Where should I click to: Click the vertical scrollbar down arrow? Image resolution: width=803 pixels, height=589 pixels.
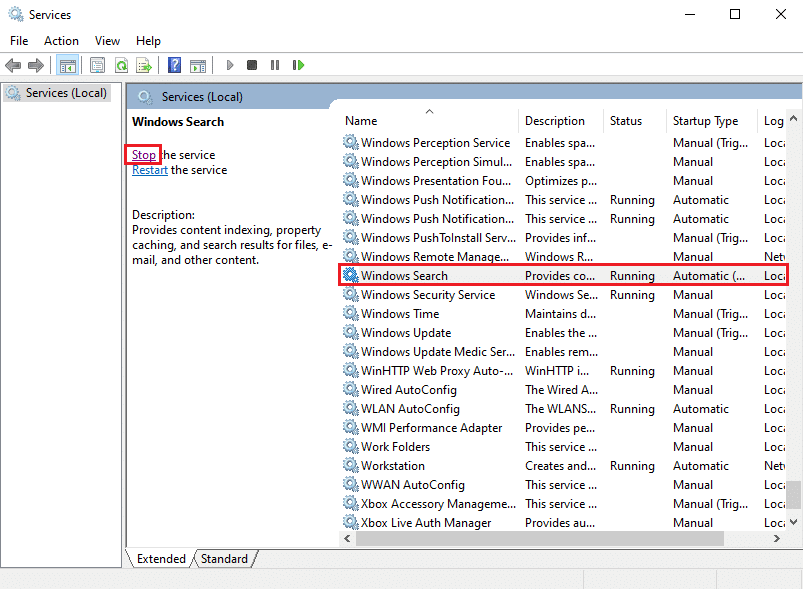[793, 522]
